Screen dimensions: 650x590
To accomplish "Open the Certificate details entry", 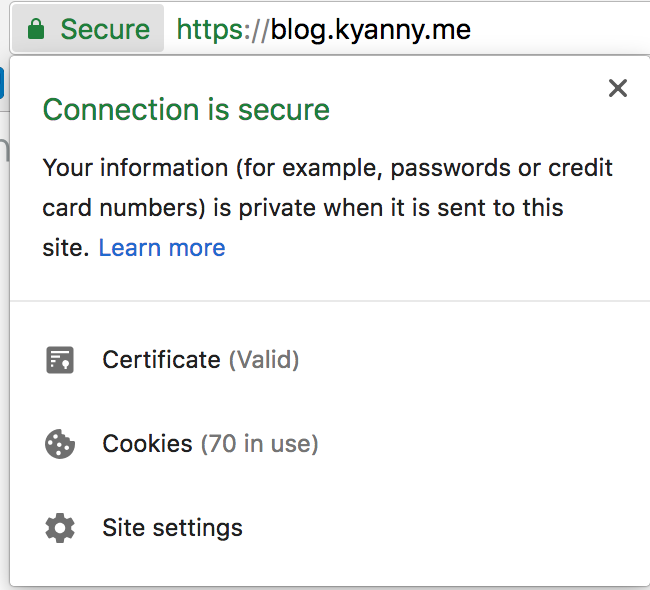I will [x=201, y=360].
